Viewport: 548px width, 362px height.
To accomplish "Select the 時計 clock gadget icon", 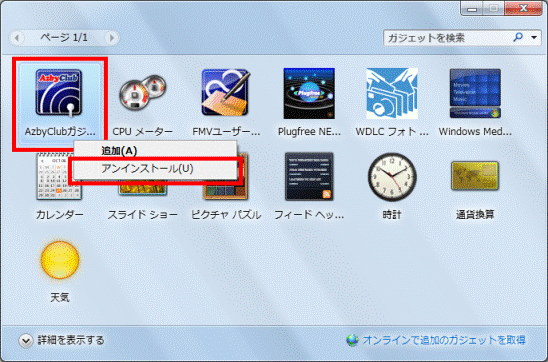I will click(392, 177).
